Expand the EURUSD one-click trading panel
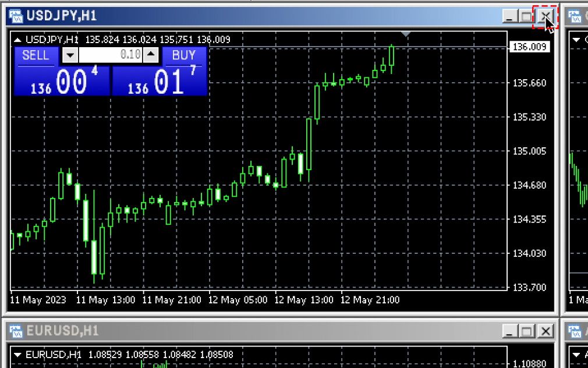Viewport: 588px width, 368px height. (x=17, y=354)
